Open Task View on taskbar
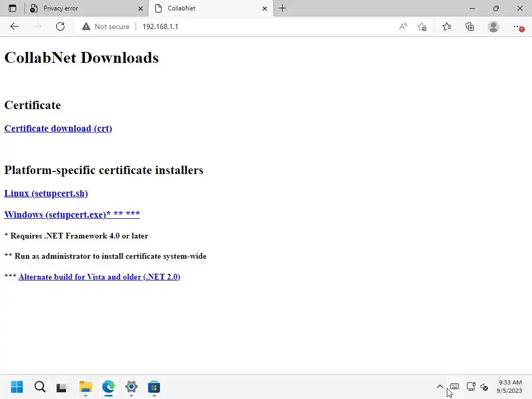 click(x=62, y=387)
